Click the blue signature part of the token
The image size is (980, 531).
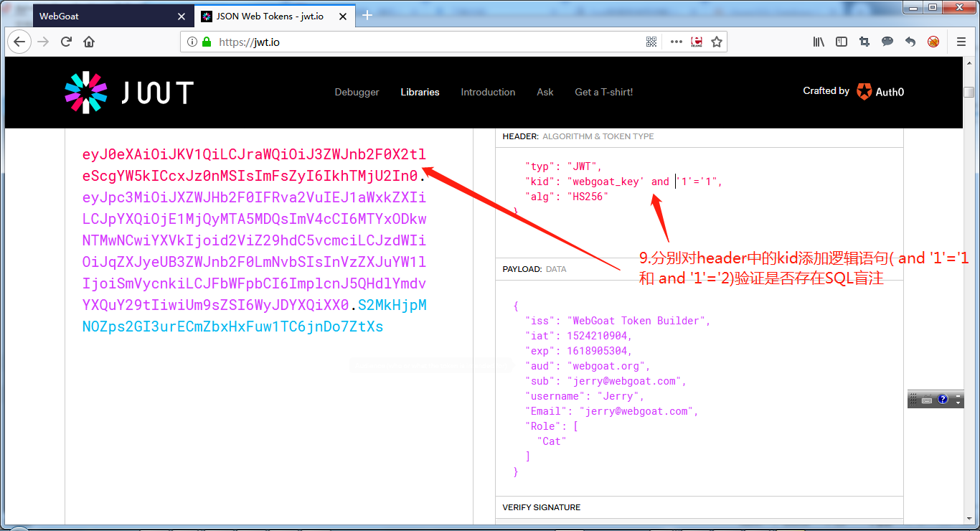(x=255, y=316)
